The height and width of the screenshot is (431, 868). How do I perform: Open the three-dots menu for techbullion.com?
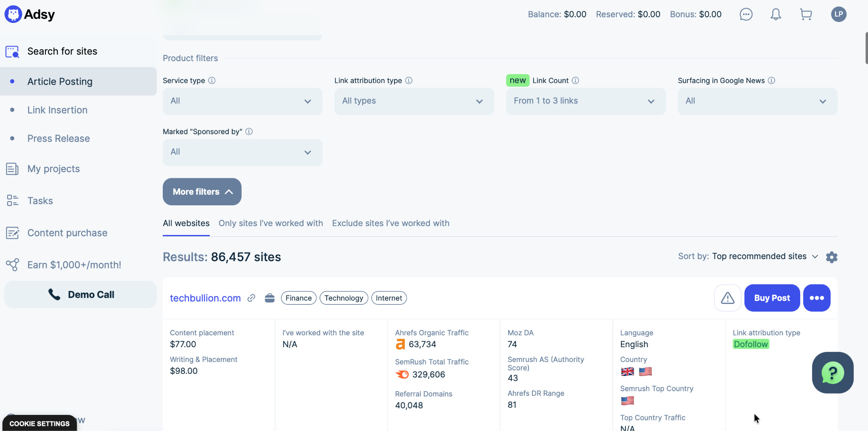click(x=817, y=298)
